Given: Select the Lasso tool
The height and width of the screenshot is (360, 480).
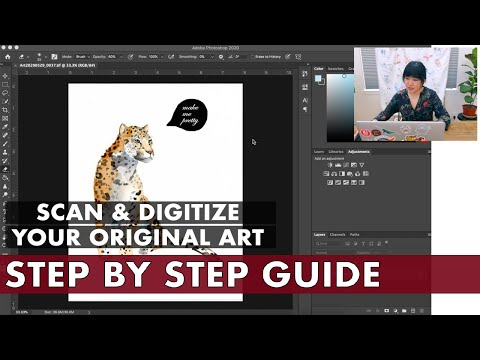Looking at the screenshot, I should [5, 93].
